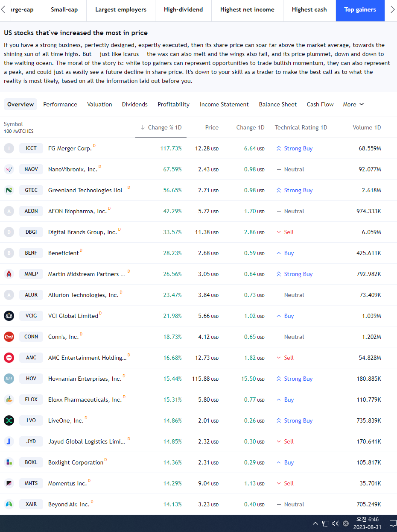Open the More columns dropdown
The image size is (397, 532).
click(x=353, y=104)
